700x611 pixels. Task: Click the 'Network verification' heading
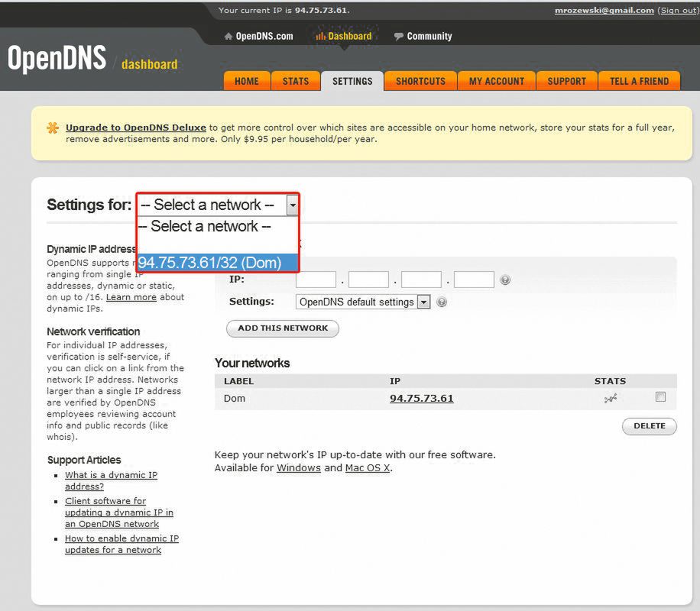[x=93, y=331]
